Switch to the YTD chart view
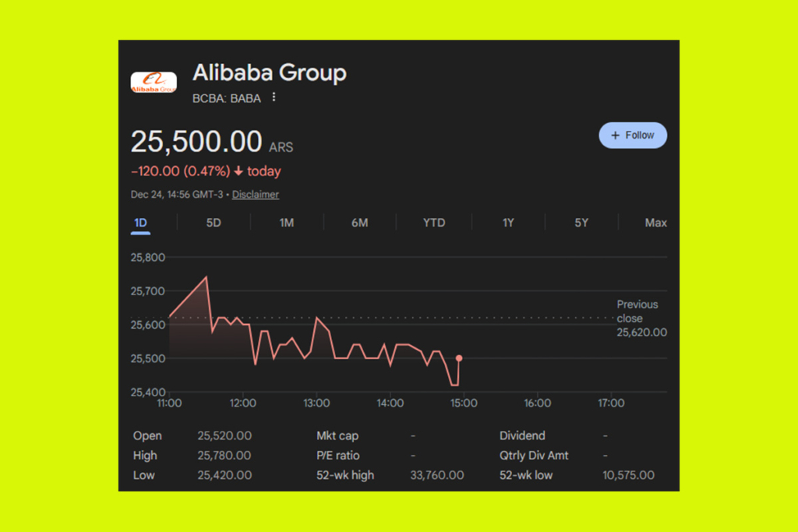Viewport: 798px width, 532px height. (433, 223)
